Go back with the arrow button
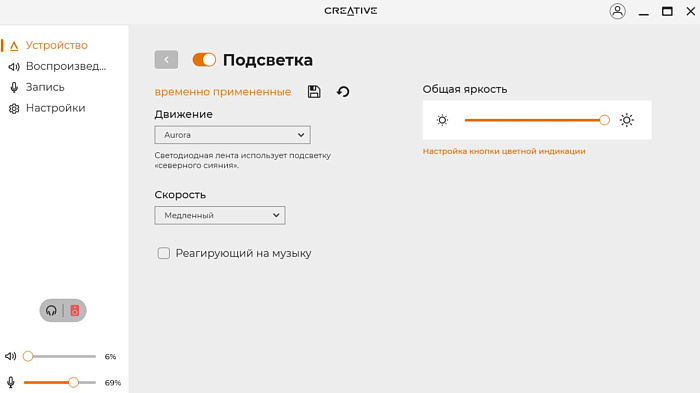 (166, 59)
